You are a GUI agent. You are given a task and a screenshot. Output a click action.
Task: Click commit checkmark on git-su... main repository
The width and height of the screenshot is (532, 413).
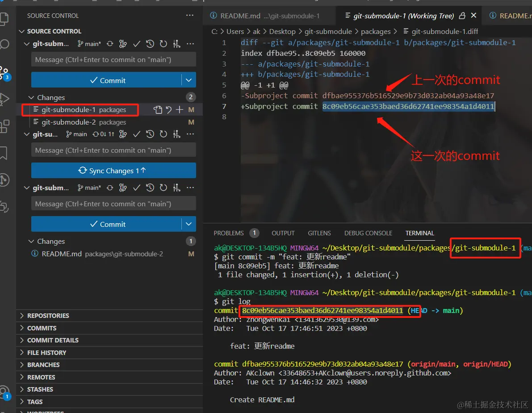tap(137, 134)
